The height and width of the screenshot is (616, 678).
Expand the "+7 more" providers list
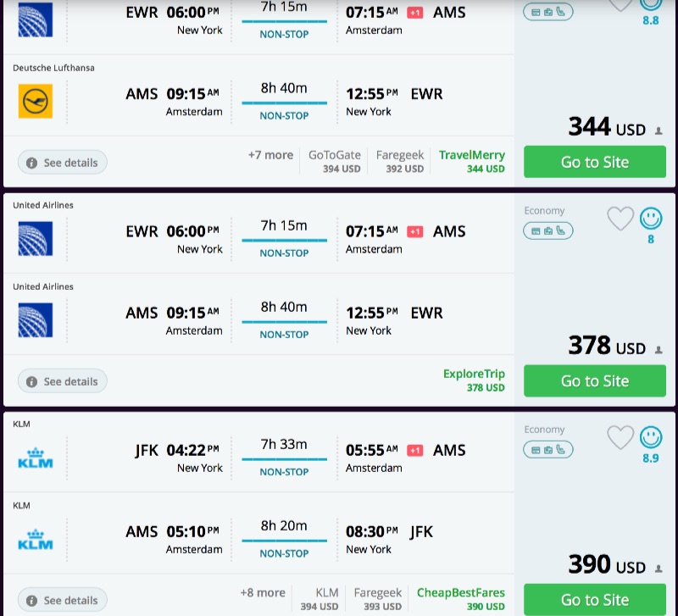[270, 156]
